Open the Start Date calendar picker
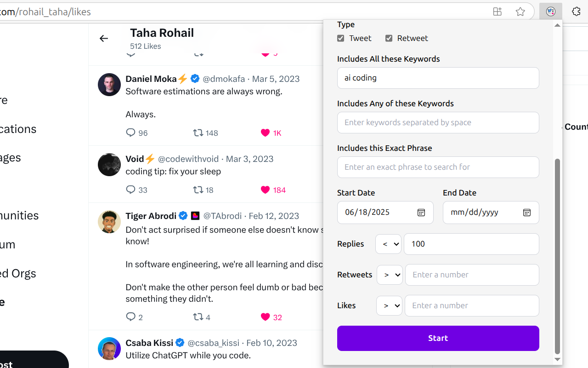The height and width of the screenshot is (368, 588). point(421,213)
